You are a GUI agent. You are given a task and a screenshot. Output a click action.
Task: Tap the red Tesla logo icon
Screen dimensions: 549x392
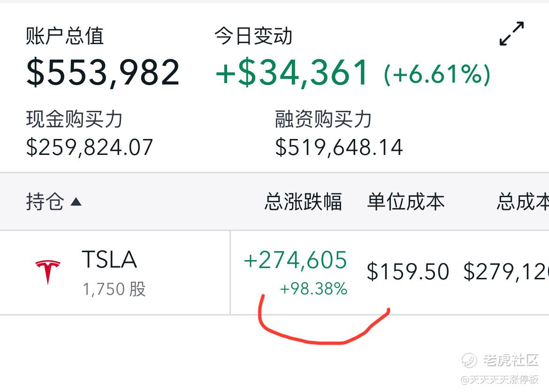47,272
